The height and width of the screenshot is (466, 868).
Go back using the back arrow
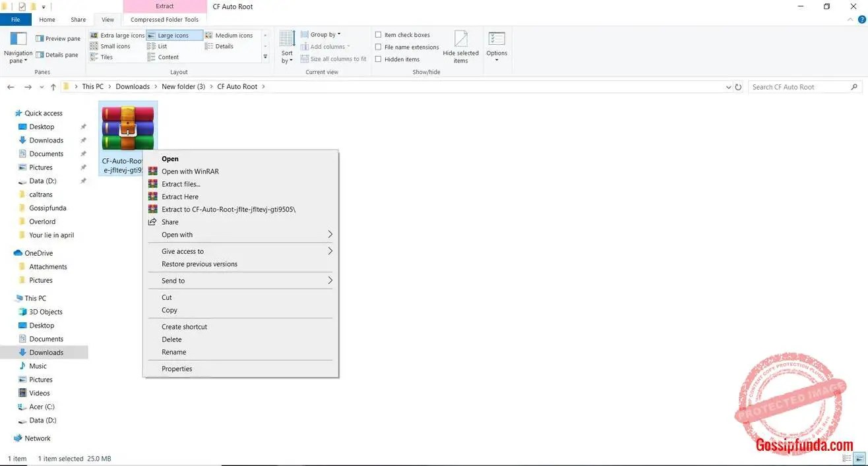11,87
